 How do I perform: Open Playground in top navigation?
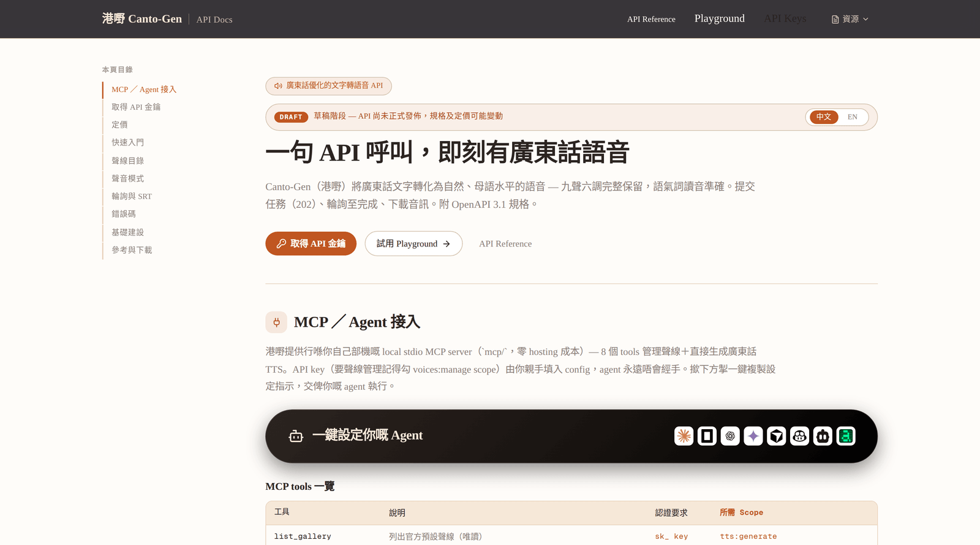pyautogui.click(x=720, y=18)
